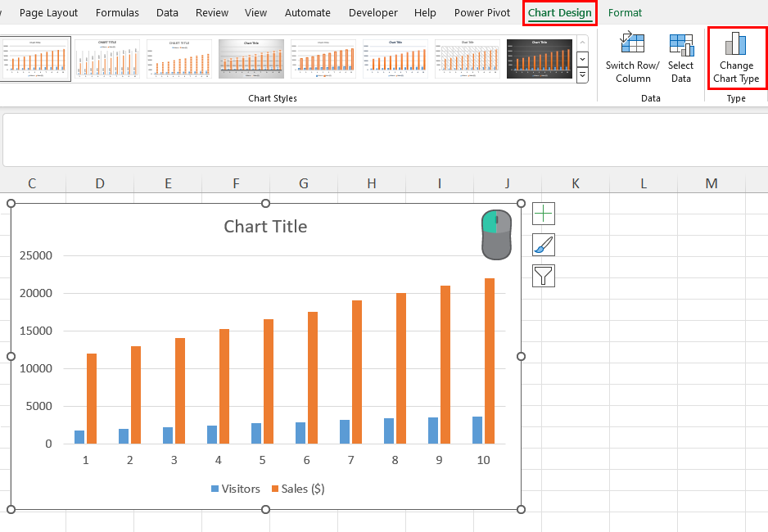Screen dimensions: 768x532
Task: Open the Data ribbon tab
Action: click(167, 13)
